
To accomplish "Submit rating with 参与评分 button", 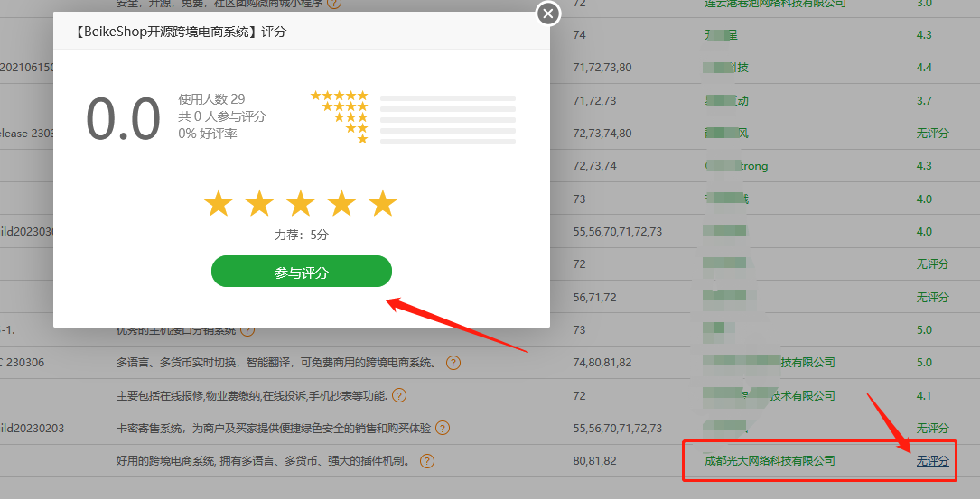I will (x=302, y=272).
